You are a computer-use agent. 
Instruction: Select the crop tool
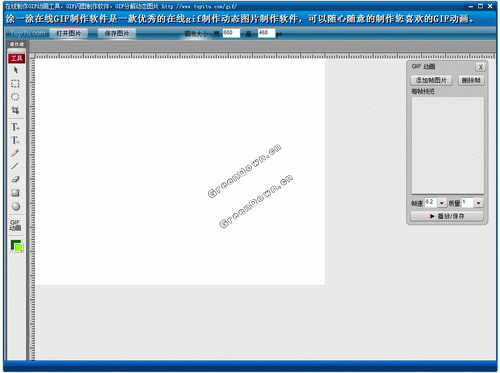pyautogui.click(x=15, y=110)
